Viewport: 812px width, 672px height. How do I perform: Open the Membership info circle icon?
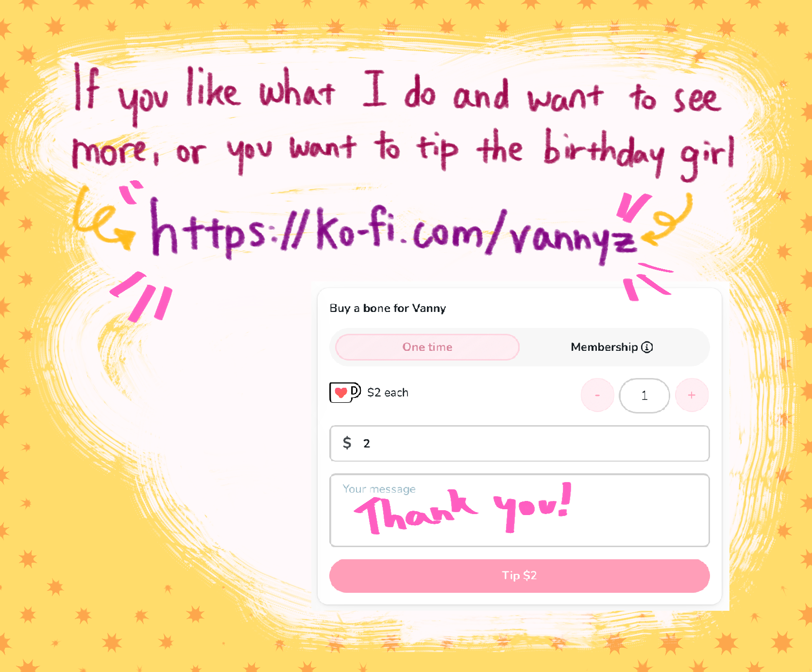(x=647, y=347)
